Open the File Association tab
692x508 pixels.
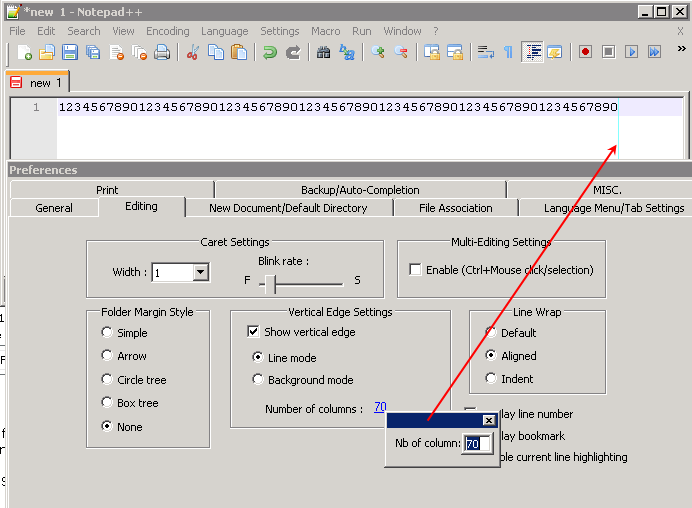point(455,207)
